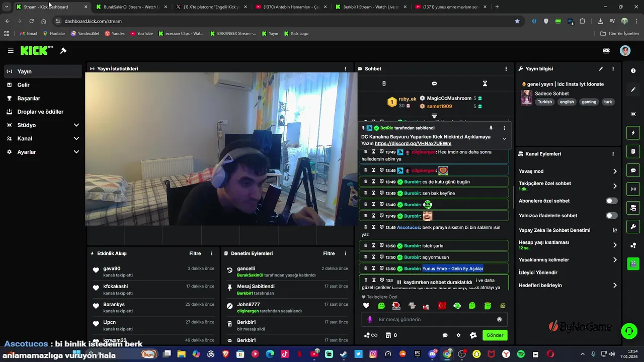Screen dimensions: 644x362
Task: Click the browser address bar dashboard.kick.com/stream
Action: [287, 21]
